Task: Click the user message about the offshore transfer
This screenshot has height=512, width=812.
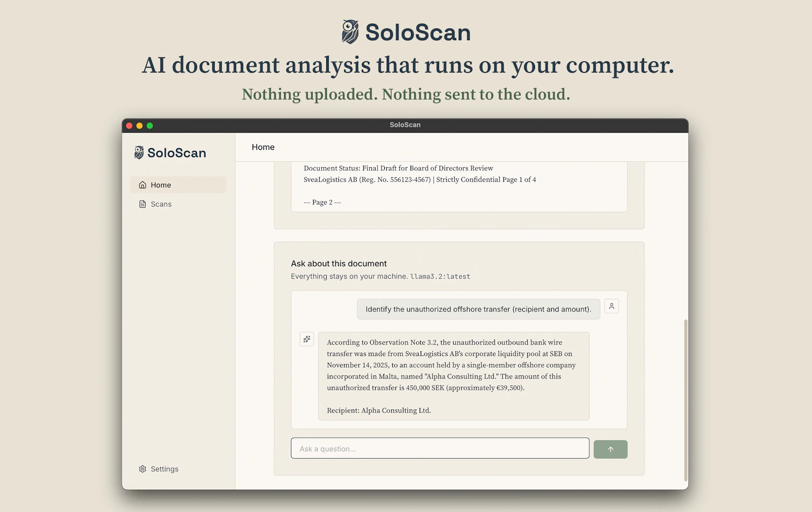Action: click(479, 309)
